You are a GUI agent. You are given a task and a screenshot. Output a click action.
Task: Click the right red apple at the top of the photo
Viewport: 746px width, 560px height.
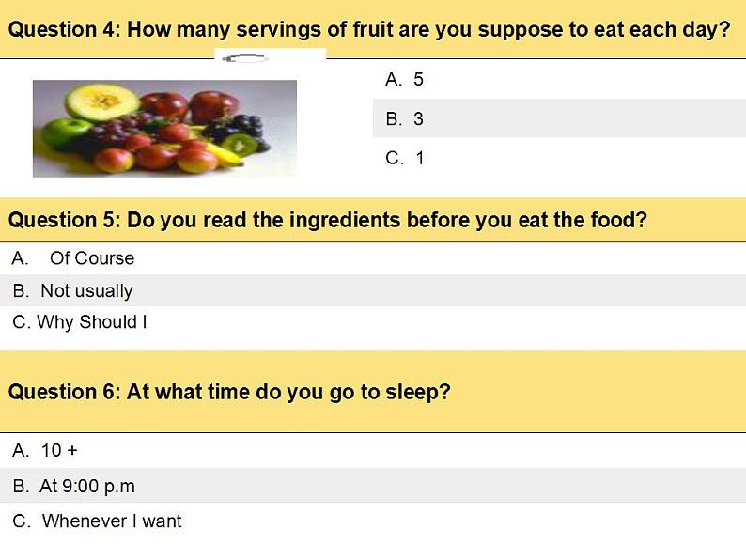215,105
